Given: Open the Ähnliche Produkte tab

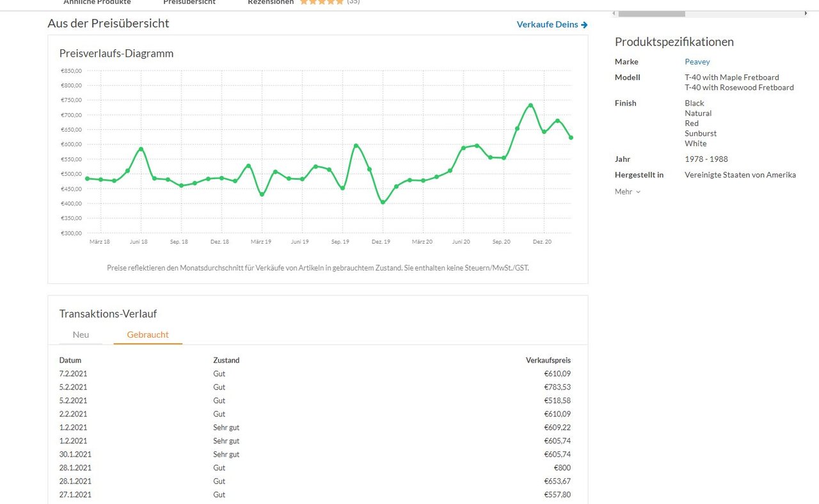Looking at the screenshot, I should coord(97,3).
